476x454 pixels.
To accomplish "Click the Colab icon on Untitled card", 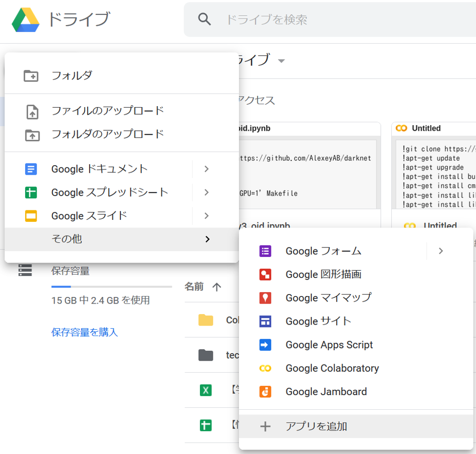I will 401,128.
